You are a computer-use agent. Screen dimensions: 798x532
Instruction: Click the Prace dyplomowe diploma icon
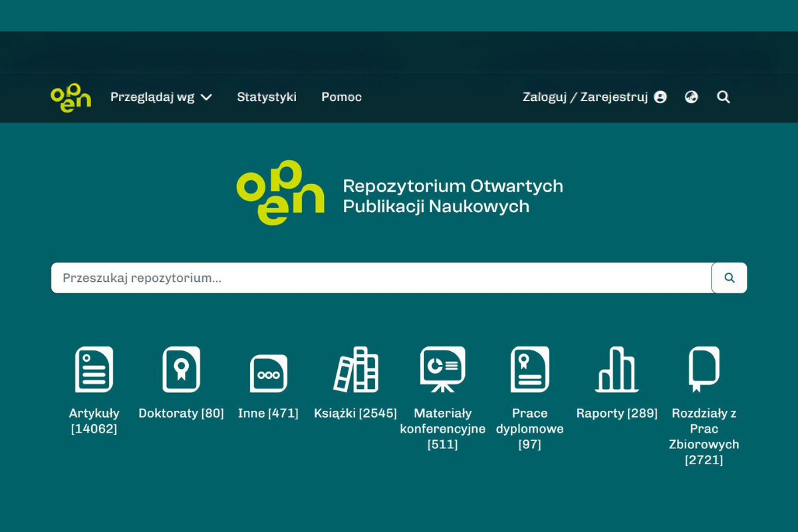coord(529,369)
